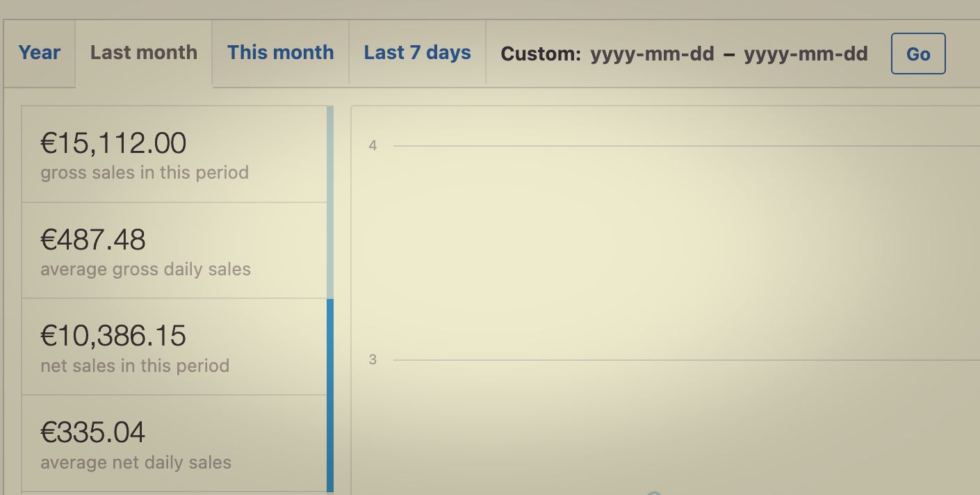Viewport: 980px width, 495px height.
Task: Click the €487.48 average gross daily sales card
Action: click(x=174, y=250)
